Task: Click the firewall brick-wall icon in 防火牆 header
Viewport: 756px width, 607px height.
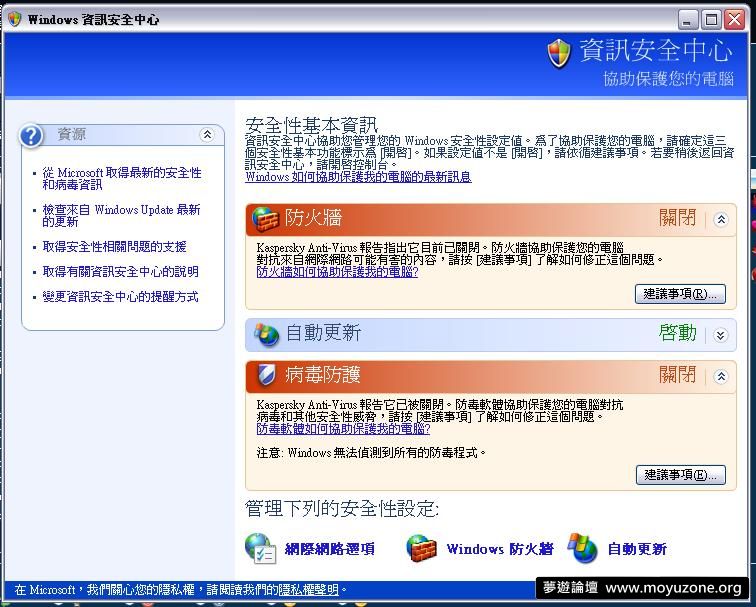Action: tap(266, 219)
